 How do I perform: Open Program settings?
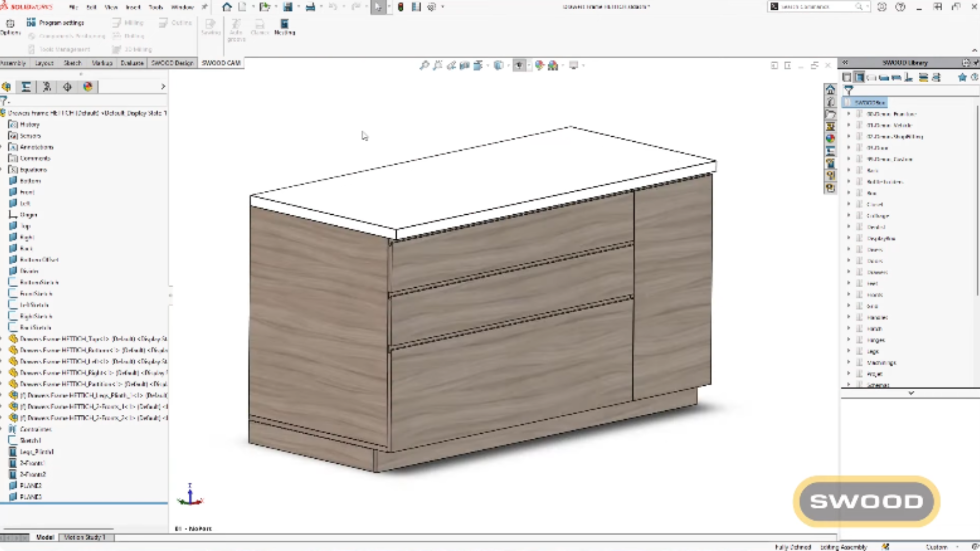pyautogui.click(x=55, y=22)
